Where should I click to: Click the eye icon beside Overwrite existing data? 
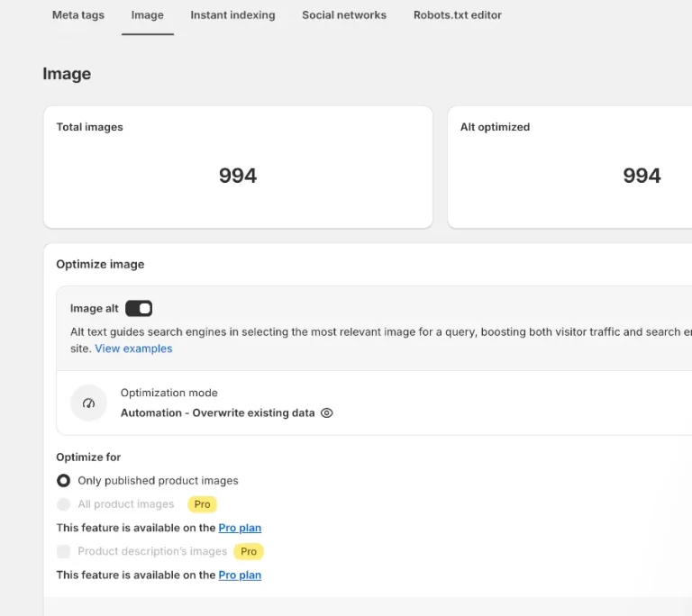pyautogui.click(x=326, y=413)
